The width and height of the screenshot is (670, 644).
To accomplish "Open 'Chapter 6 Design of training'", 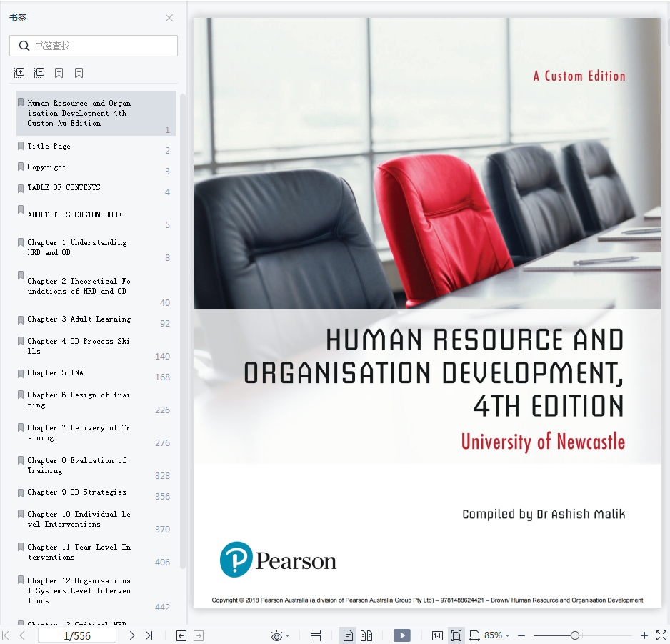I will pyautogui.click(x=96, y=400).
